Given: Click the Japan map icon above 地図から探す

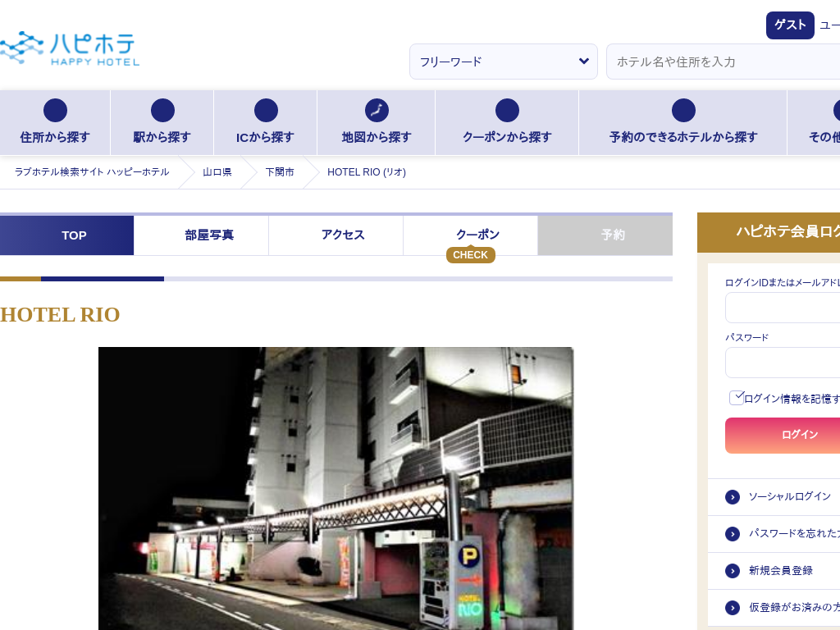Looking at the screenshot, I should (x=377, y=111).
